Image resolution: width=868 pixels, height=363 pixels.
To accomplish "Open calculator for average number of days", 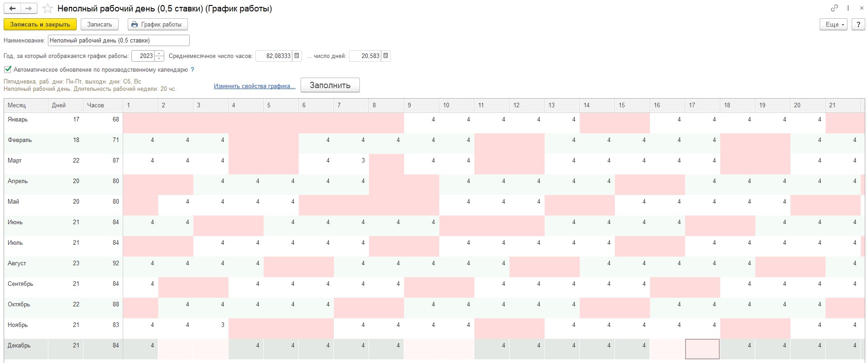I will coord(386,56).
